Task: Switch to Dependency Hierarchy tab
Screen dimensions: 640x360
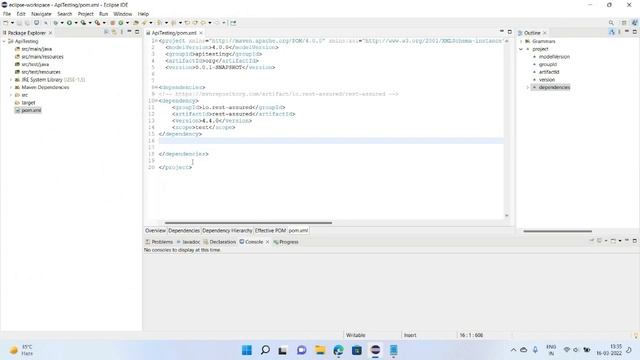Action: pyautogui.click(x=227, y=231)
